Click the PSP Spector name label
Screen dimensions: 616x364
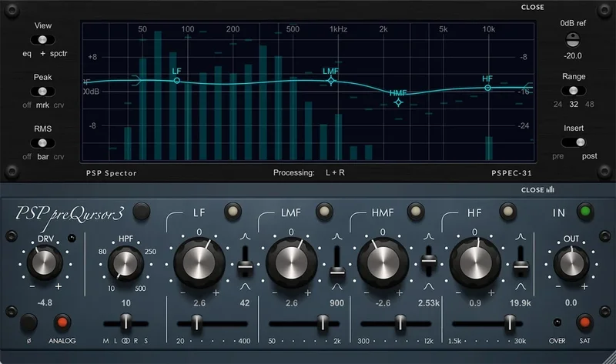[x=111, y=173]
